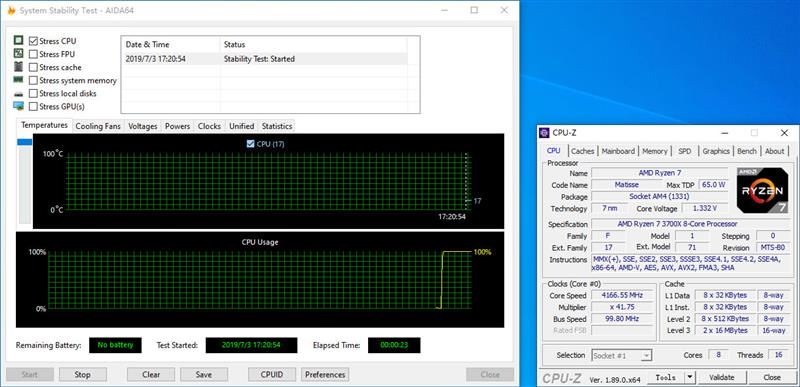Click the 2019/7/3 17:20:54 log date cell
The width and height of the screenshot is (800, 387).
click(155, 59)
